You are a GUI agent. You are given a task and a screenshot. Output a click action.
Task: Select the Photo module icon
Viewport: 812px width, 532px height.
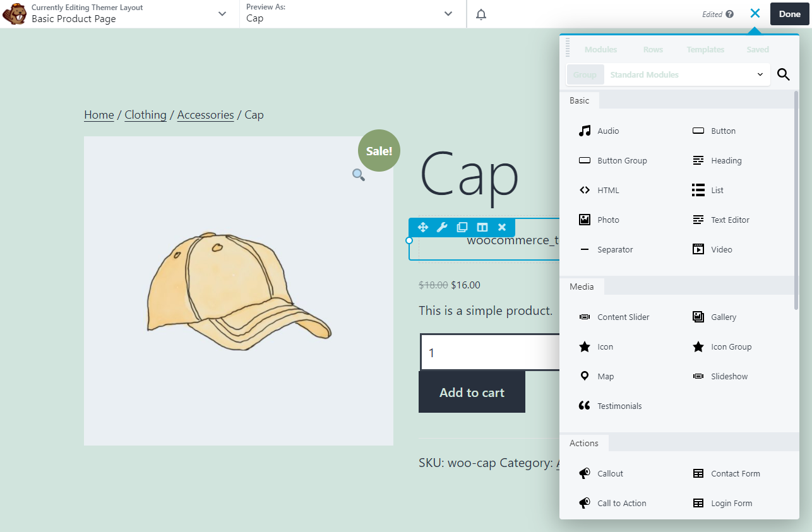click(584, 219)
